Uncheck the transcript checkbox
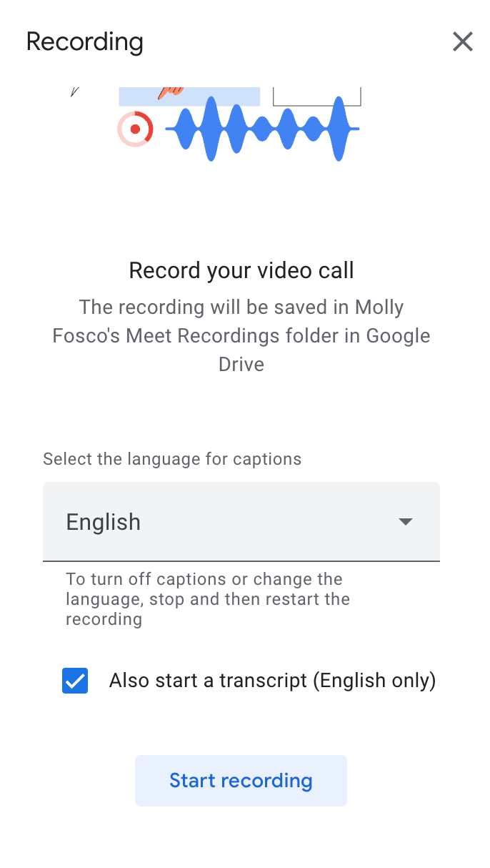This screenshot has width=490, height=868. click(75, 681)
